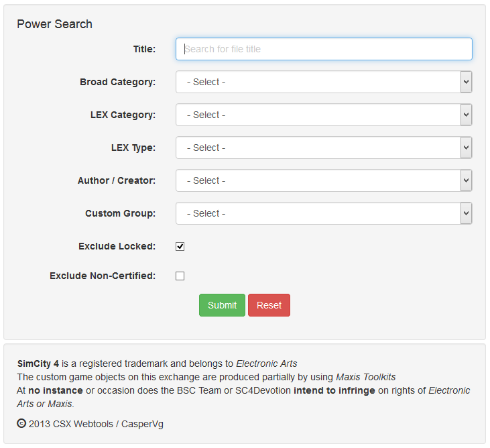Submit the power search form

click(222, 305)
